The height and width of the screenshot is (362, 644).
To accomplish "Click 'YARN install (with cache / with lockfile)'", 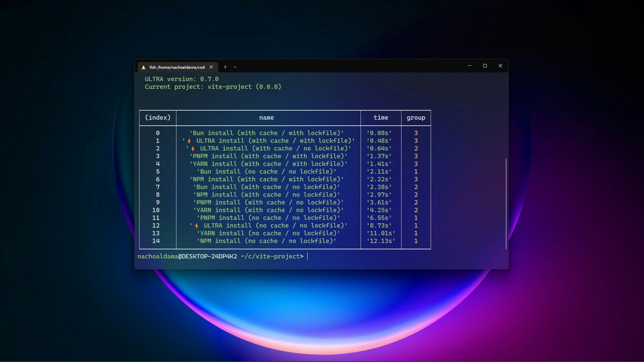I will [x=268, y=164].
